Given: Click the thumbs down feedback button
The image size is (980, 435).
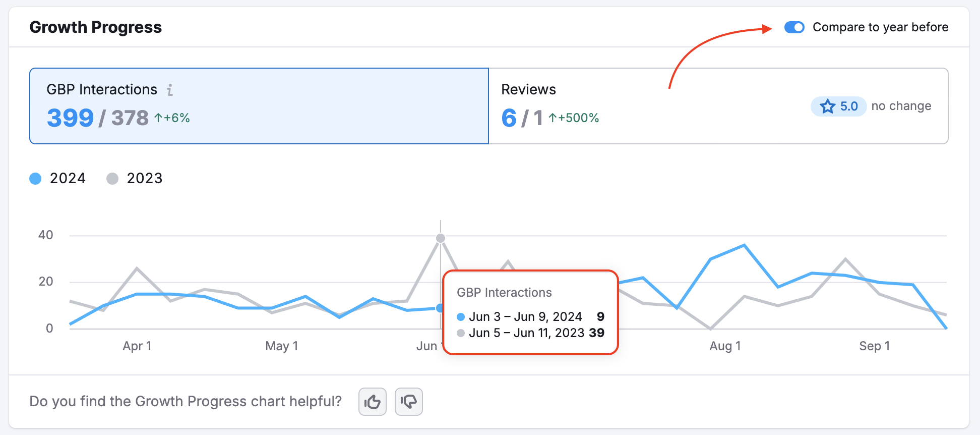Looking at the screenshot, I should (x=409, y=402).
